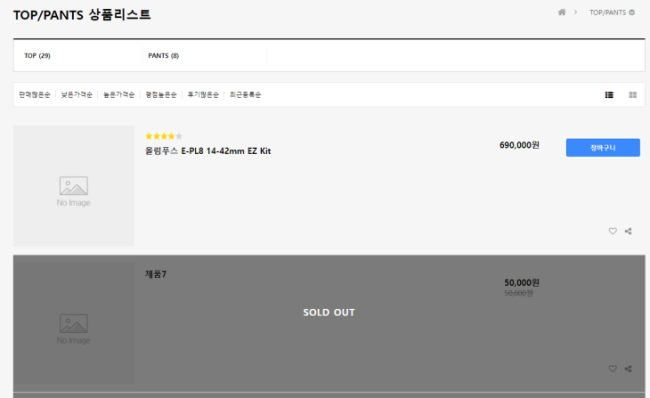
Task: Switch to list view layout icon
Action: point(609,95)
